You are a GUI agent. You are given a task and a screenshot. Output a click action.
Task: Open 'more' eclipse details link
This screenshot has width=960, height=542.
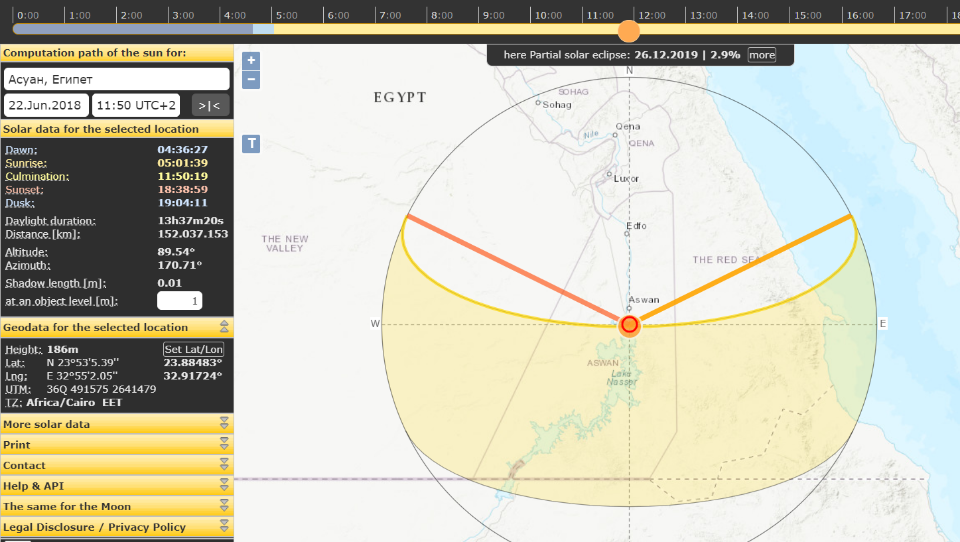click(762, 55)
